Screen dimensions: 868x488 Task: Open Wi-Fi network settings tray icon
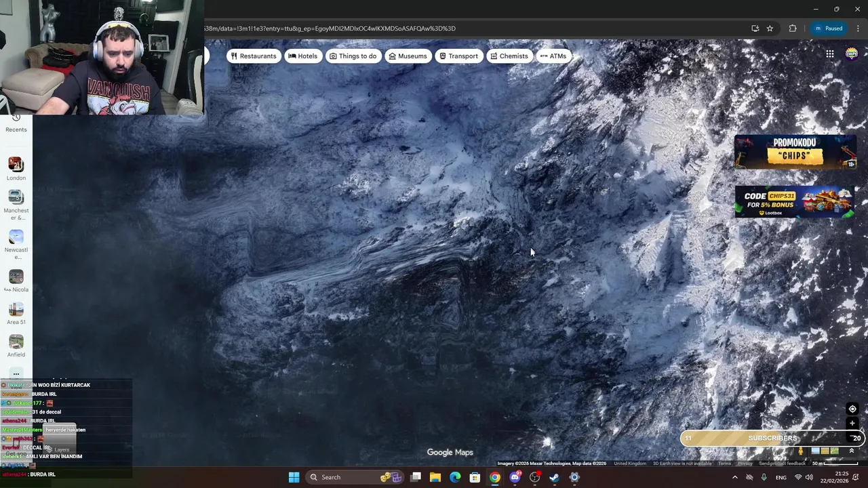click(798, 477)
